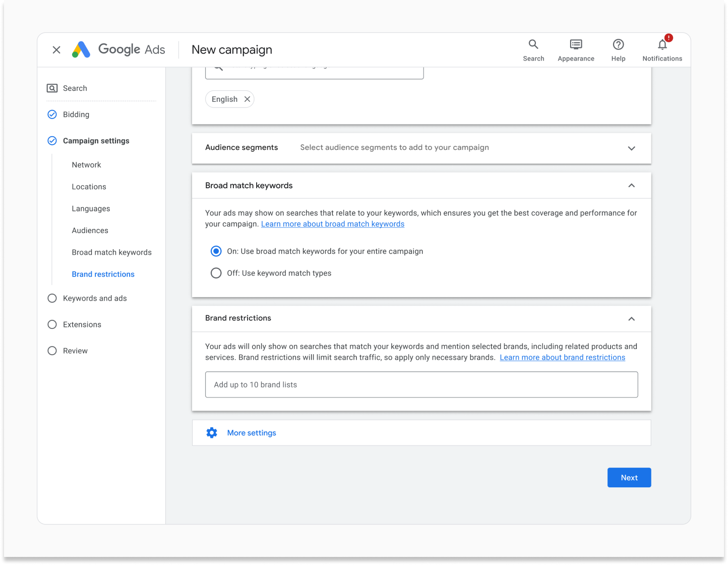The image size is (728, 565).
Task: Click More settings link text
Action: [x=252, y=433]
